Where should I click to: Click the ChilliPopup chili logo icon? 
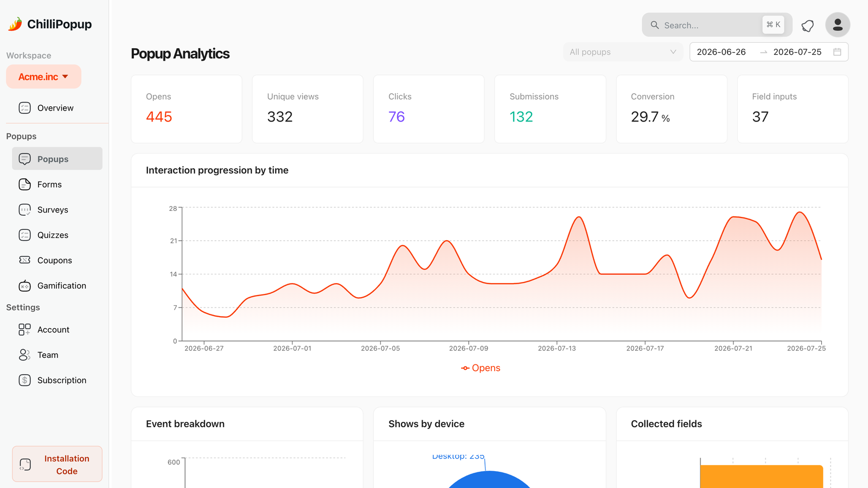point(15,24)
